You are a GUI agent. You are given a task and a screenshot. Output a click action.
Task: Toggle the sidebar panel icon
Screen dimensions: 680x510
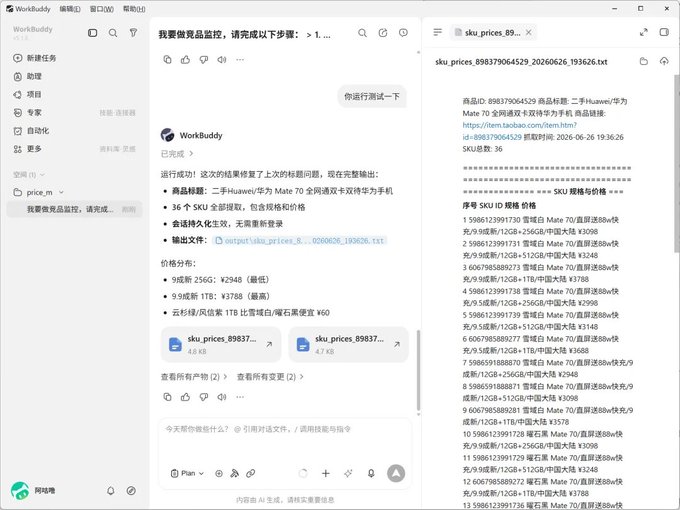(x=92, y=33)
